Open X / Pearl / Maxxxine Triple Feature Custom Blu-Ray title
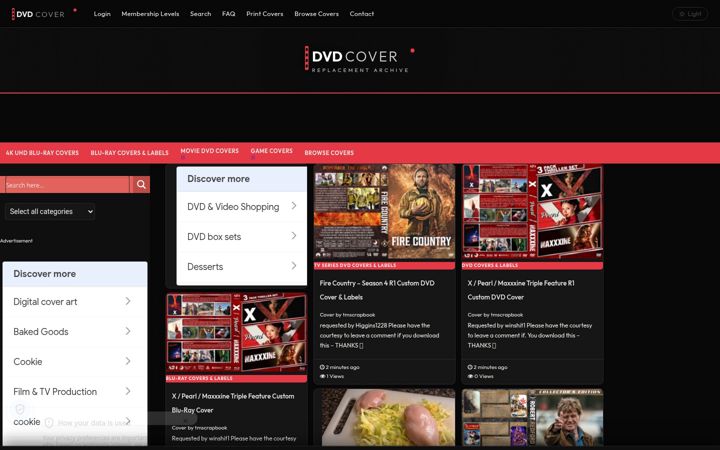The height and width of the screenshot is (450, 720). (233, 403)
